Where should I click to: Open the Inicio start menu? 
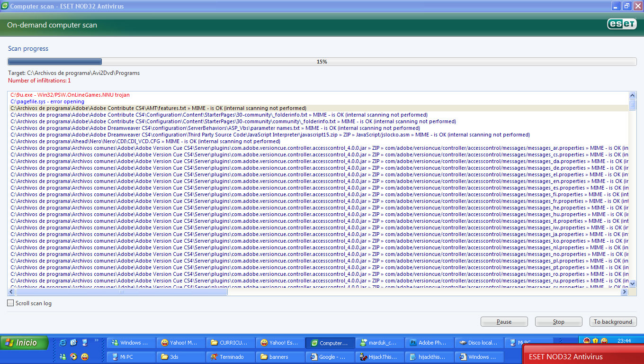25,343
